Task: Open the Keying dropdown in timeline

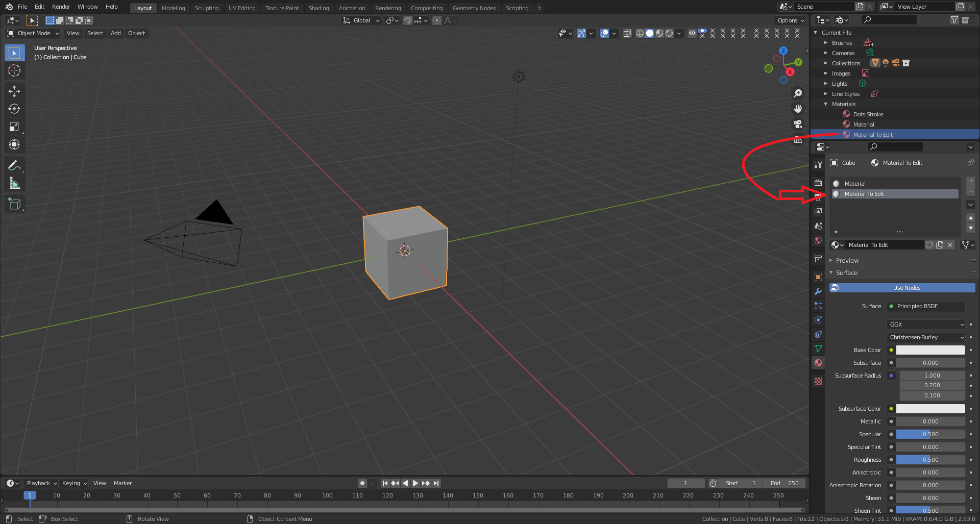Action: click(74, 483)
